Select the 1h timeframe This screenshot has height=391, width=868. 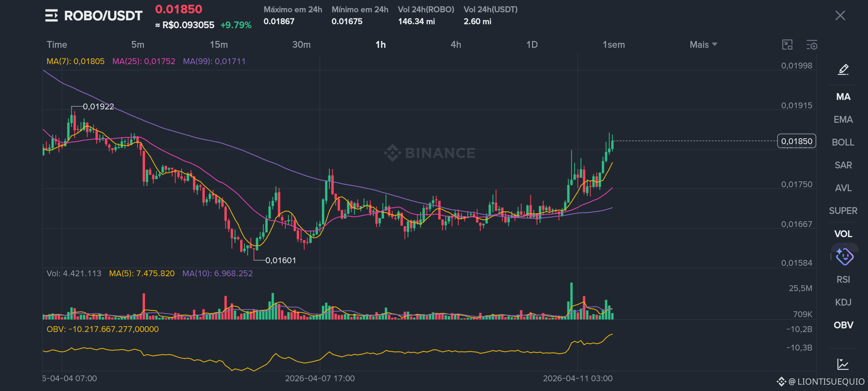[380, 45]
